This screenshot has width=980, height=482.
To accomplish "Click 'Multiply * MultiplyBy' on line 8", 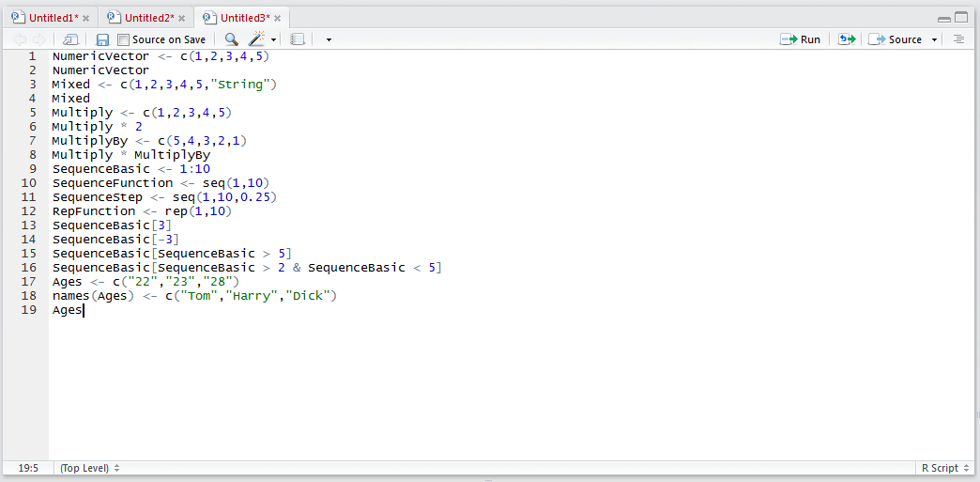I will point(131,155).
